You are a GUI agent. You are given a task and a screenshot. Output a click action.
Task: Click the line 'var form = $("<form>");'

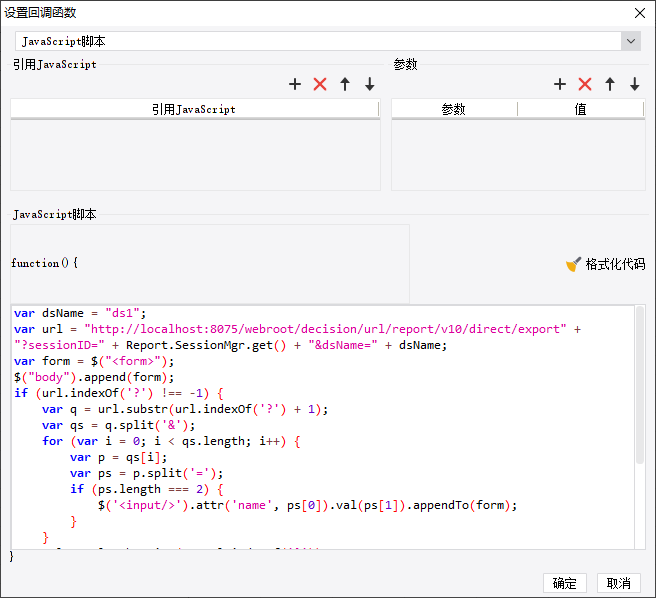pyautogui.click(x=94, y=361)
